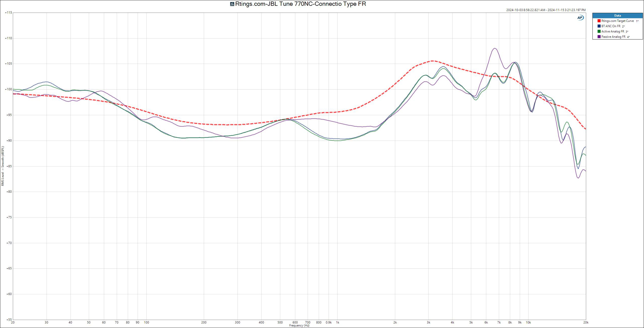
Task: Click the 200 tick on frequency axis
Action: tap(204, 322)
